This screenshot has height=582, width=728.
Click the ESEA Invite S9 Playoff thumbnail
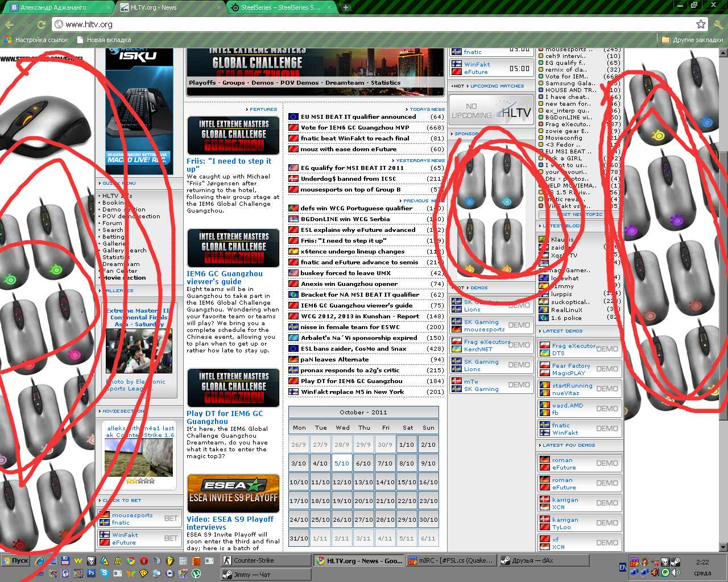233,494
